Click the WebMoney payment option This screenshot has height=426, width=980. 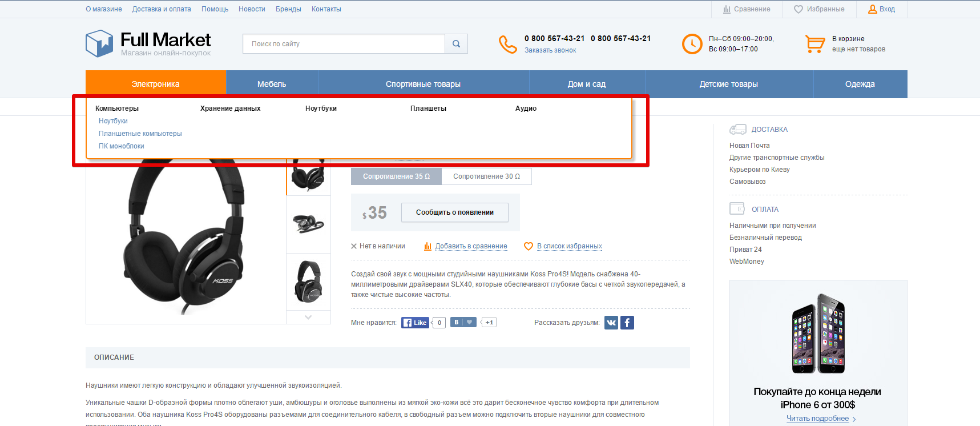coord(747,262)
